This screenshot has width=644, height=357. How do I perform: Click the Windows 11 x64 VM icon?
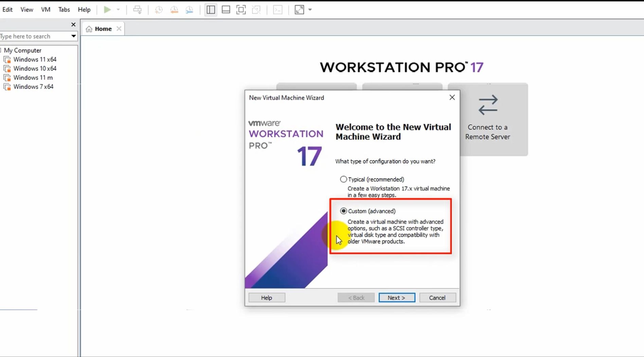[x=7, y=60]
